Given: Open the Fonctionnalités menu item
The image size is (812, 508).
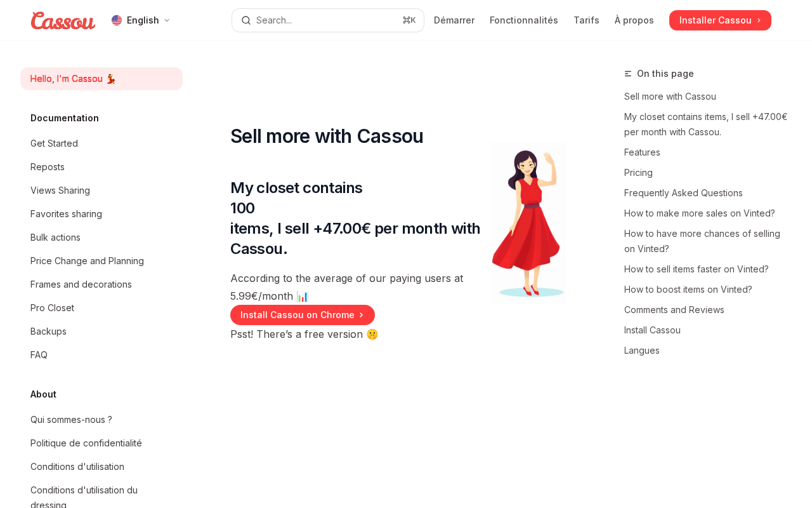Looking at the screenshot, I should pos(524,20).
